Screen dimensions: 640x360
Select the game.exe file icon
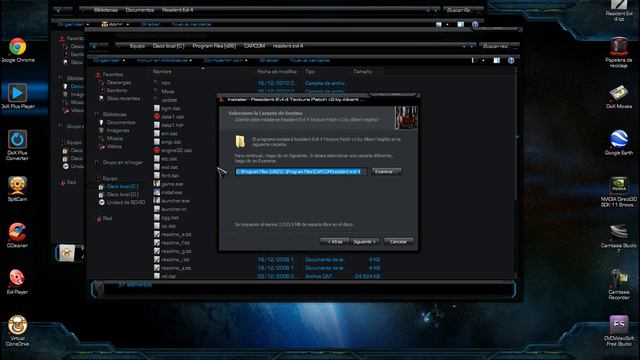pos(157,184)
